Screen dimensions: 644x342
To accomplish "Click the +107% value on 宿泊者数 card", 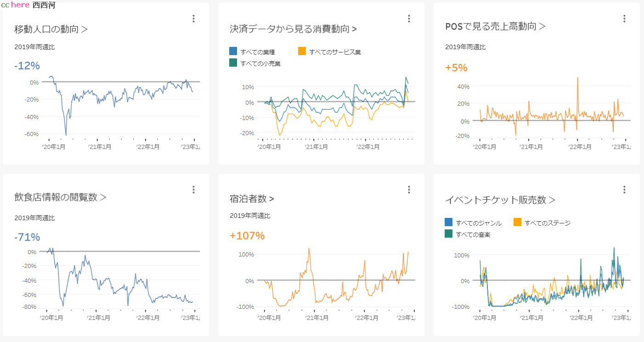I will (x=247, y=236).
